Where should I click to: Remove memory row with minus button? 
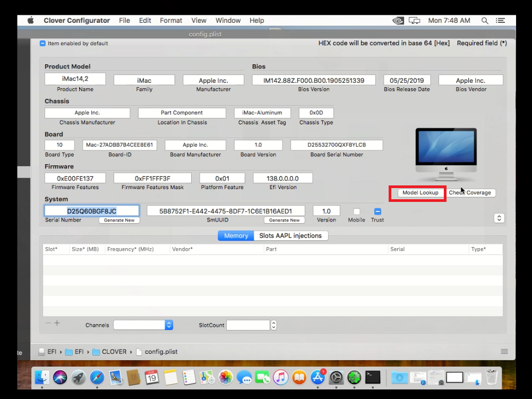coord(48,323)
